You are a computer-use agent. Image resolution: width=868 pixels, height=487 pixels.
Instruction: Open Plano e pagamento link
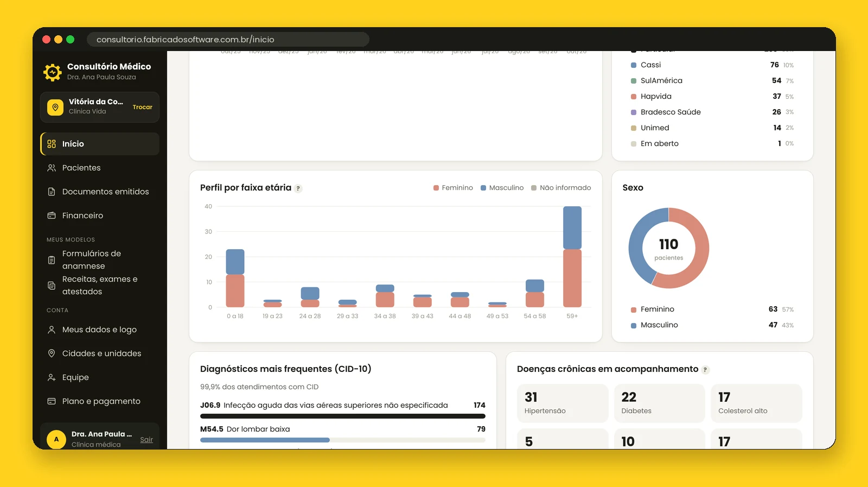coord(100,401)
